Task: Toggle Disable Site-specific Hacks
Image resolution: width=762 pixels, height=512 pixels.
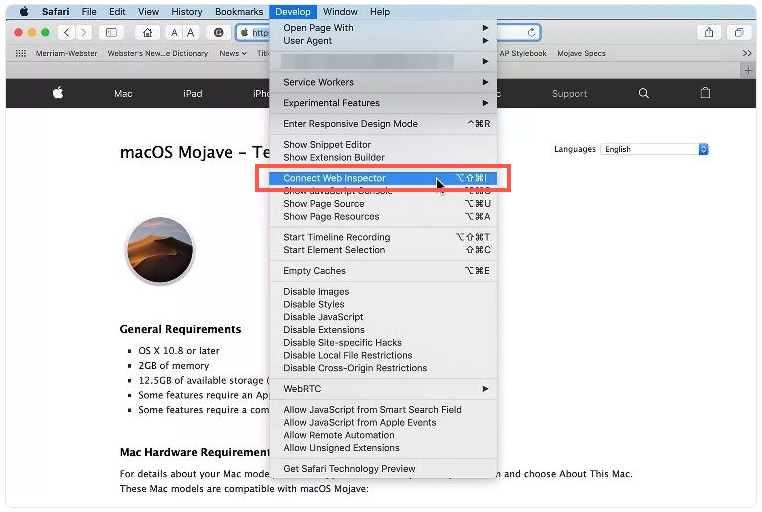Action: click(383, 342)
